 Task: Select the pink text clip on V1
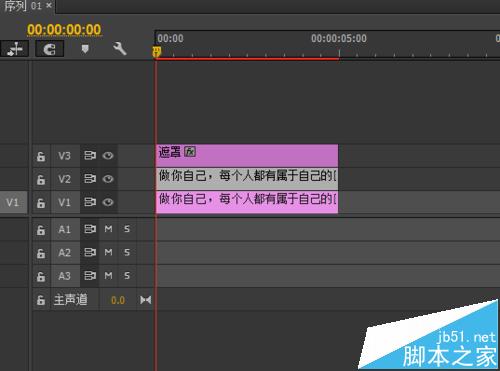coord(247,202)
